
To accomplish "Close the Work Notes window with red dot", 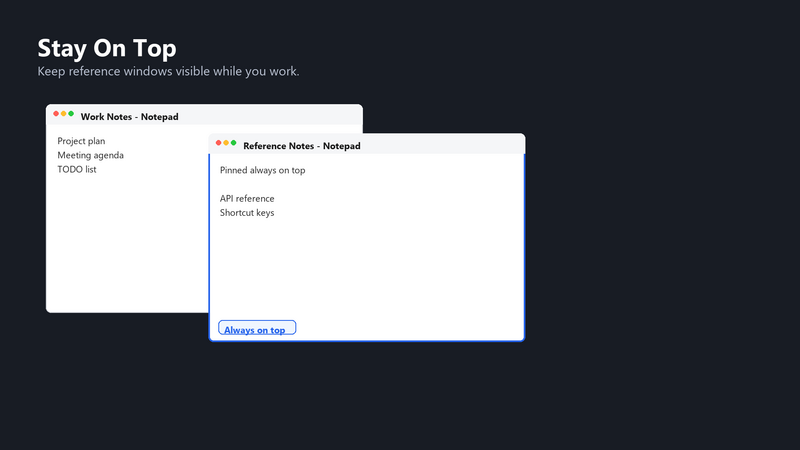I will [56, 114].
